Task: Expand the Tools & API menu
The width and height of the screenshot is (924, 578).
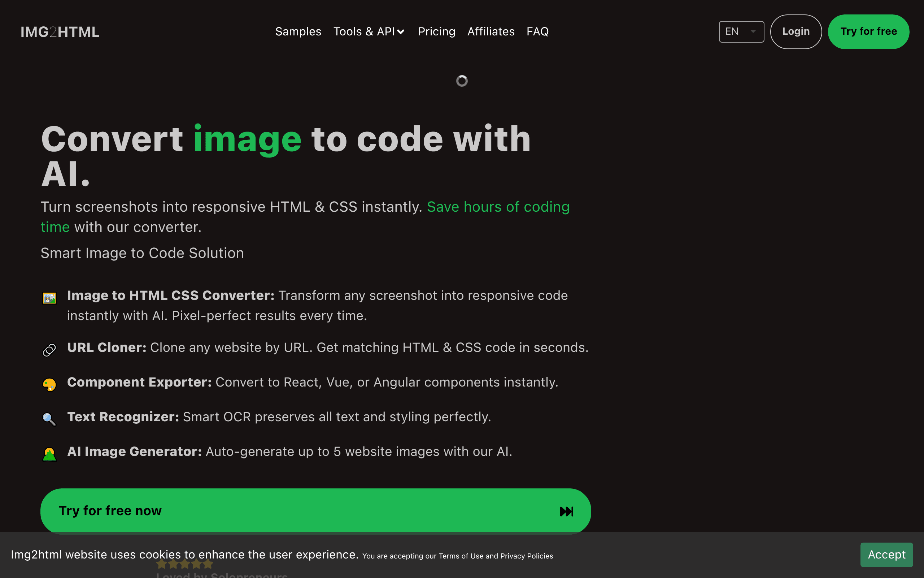Action: 369,31
